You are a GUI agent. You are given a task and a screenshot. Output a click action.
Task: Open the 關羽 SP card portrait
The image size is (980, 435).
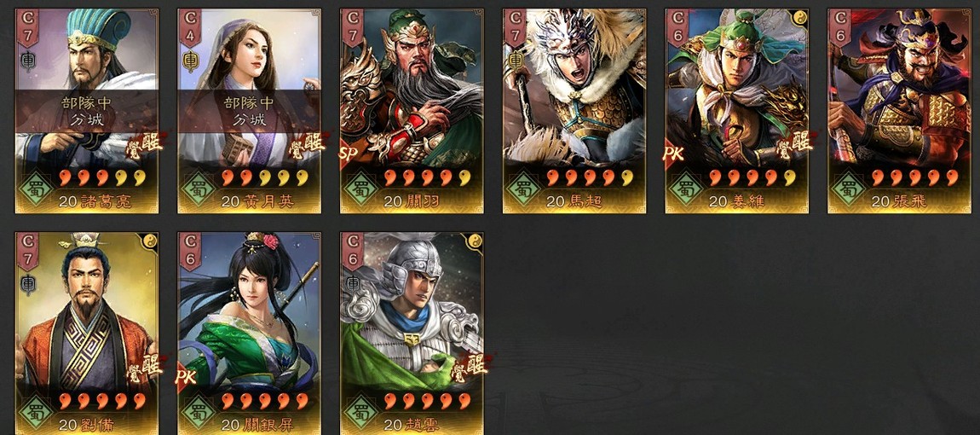click(x=412, y=111)
